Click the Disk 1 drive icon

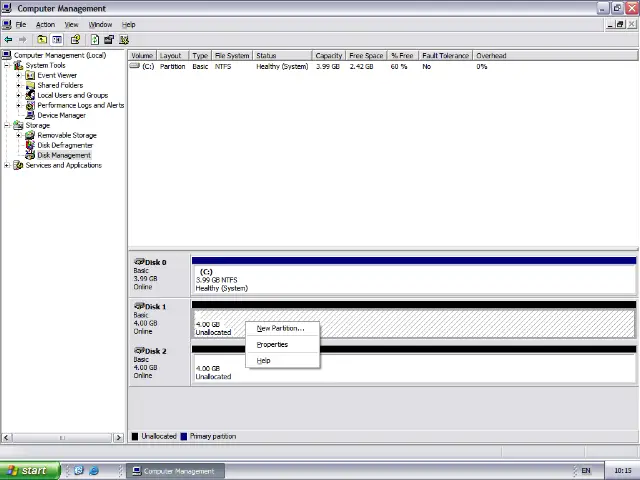coord(139,306)
